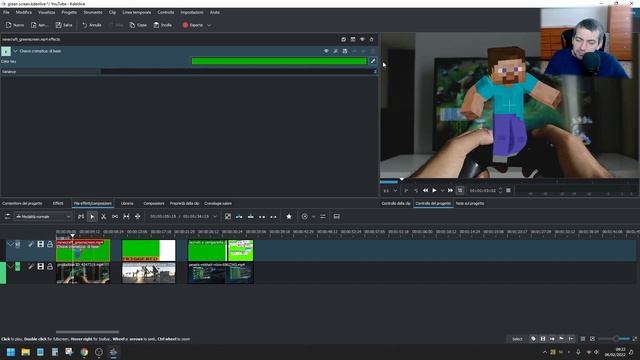
Task: Toggle upper track effects pencil icon
Action: coord(31,244)
